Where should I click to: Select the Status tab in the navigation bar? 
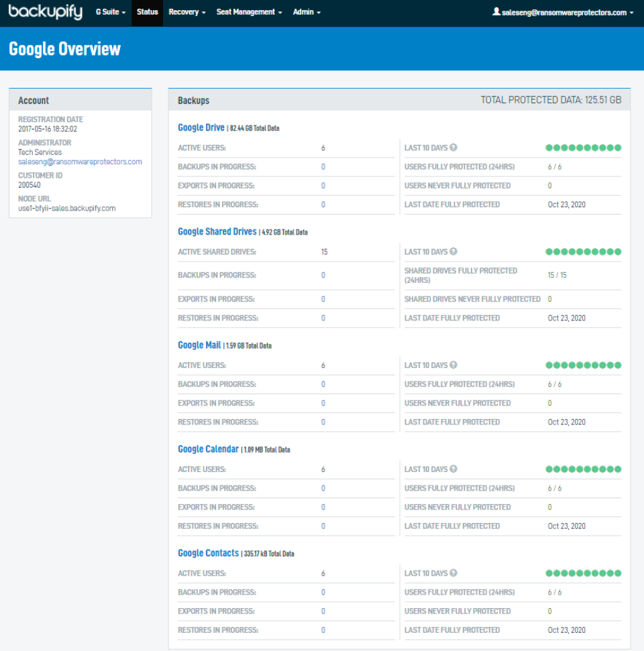coord(147,11)
